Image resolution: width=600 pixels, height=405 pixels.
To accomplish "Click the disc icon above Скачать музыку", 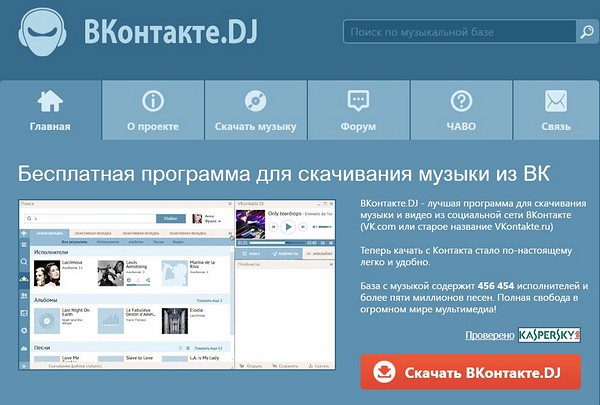I will (x=256, y=101).
